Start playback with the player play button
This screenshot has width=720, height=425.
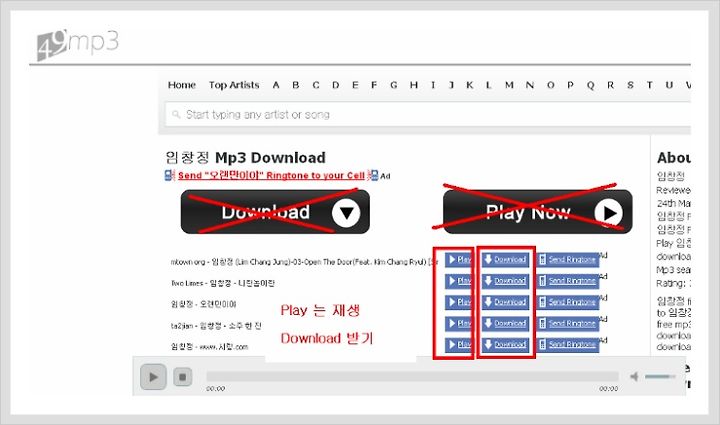click(153, 377)
